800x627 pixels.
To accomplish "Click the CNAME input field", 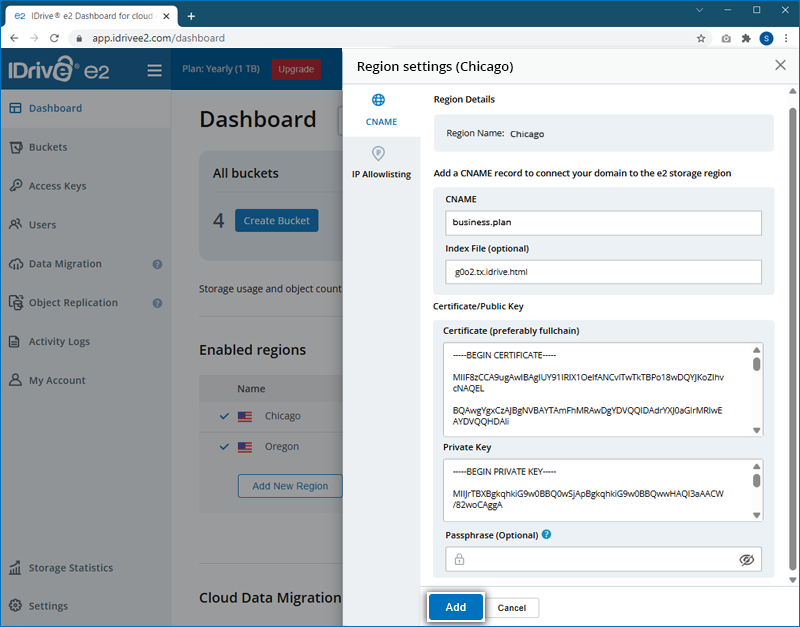I will [603, 223].
